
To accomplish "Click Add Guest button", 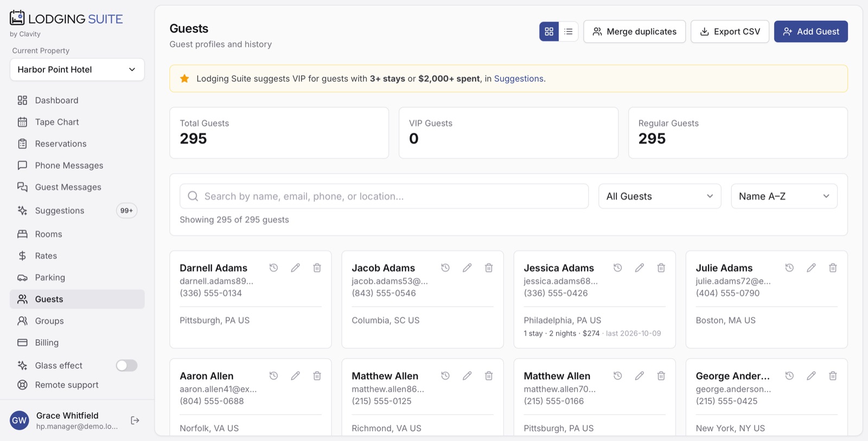I will click(810, 31).
